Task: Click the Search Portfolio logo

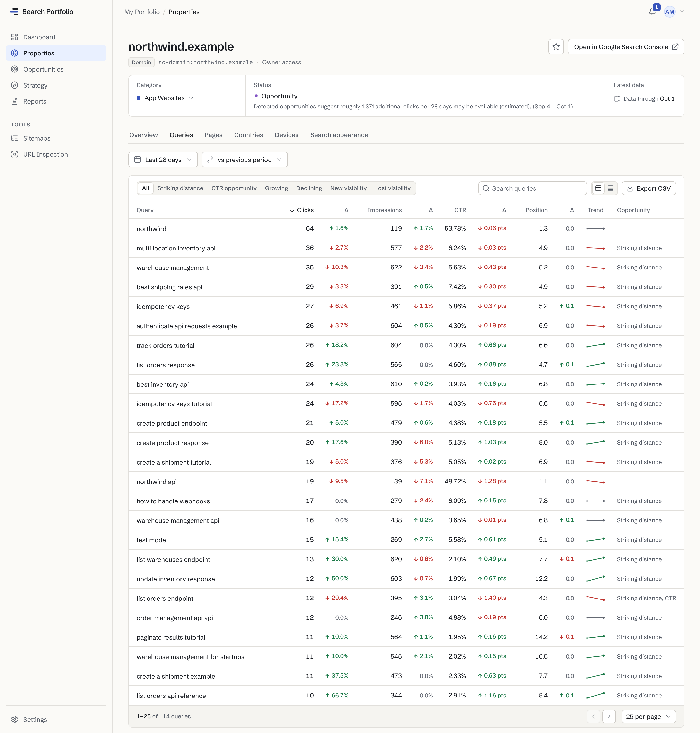Action: (x=42, y=12)
